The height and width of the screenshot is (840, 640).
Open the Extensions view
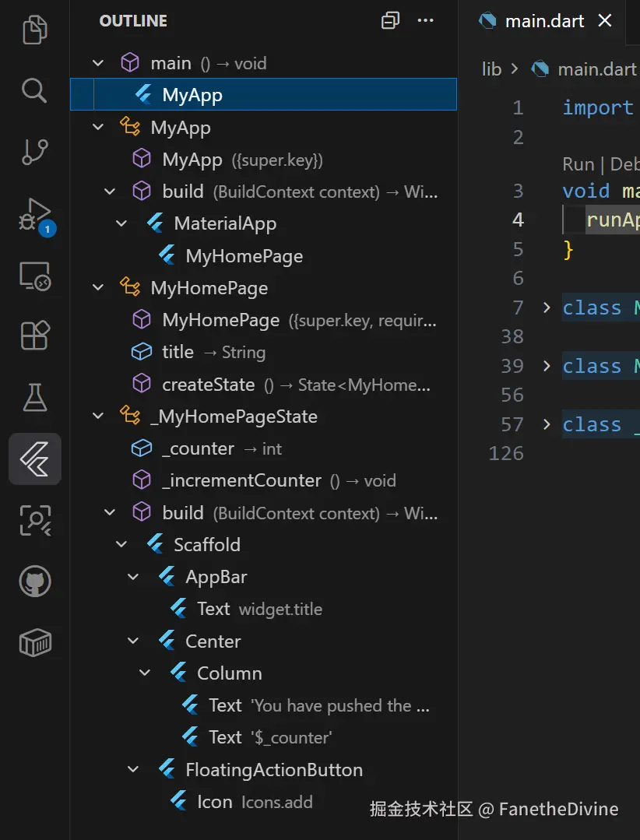tap(34, 336)
